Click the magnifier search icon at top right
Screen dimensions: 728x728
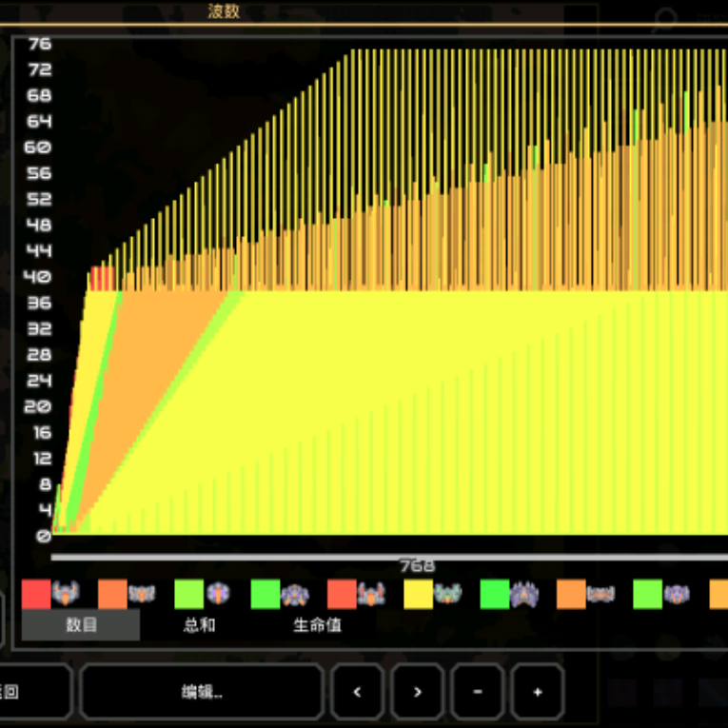click(x=666, y=19)
